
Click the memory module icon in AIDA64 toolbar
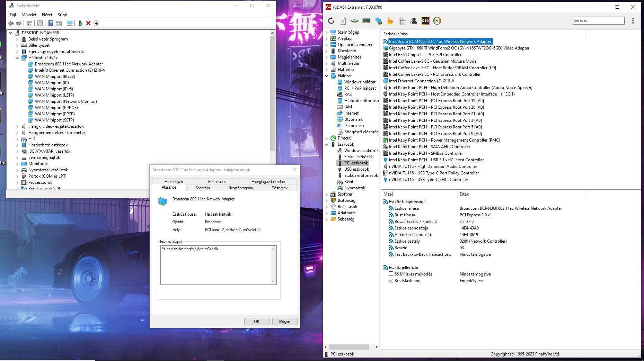366,21
